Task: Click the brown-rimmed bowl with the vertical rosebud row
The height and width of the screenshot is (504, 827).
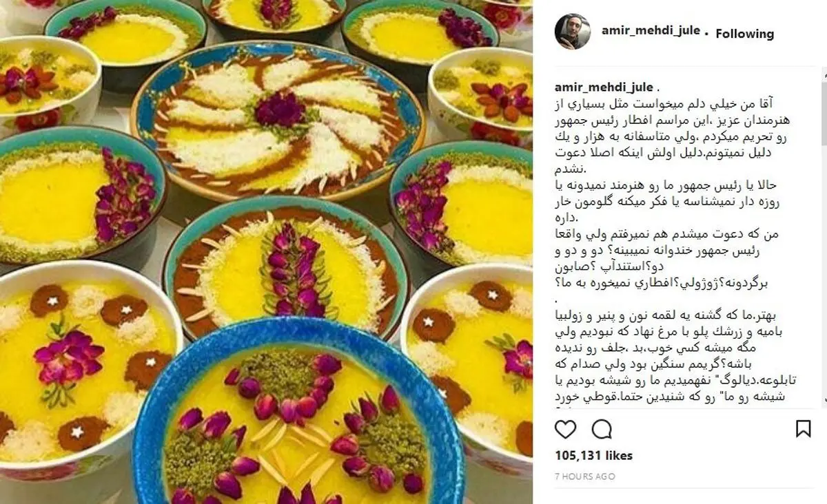Action: 288,267
